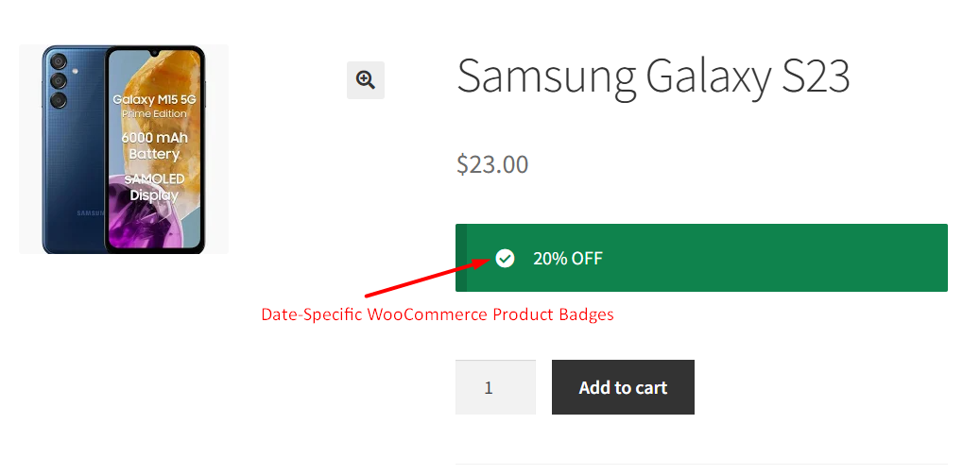
Task: Click the top camera lens on phone back
Action: coord(58,63)
